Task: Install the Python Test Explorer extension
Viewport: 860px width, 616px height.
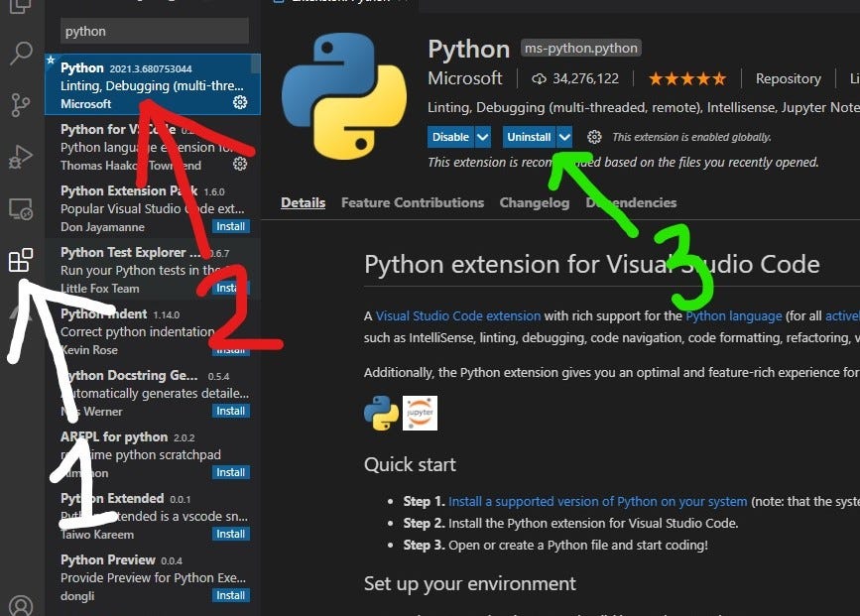Action: (x=230, y=288)
